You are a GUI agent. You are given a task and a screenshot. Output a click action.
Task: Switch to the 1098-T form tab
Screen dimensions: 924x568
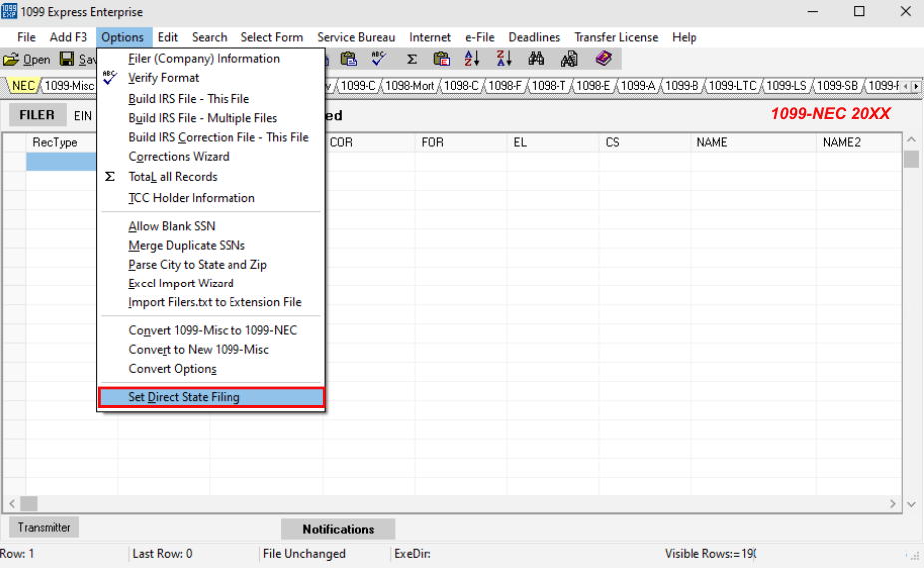[x=549, y=86]
